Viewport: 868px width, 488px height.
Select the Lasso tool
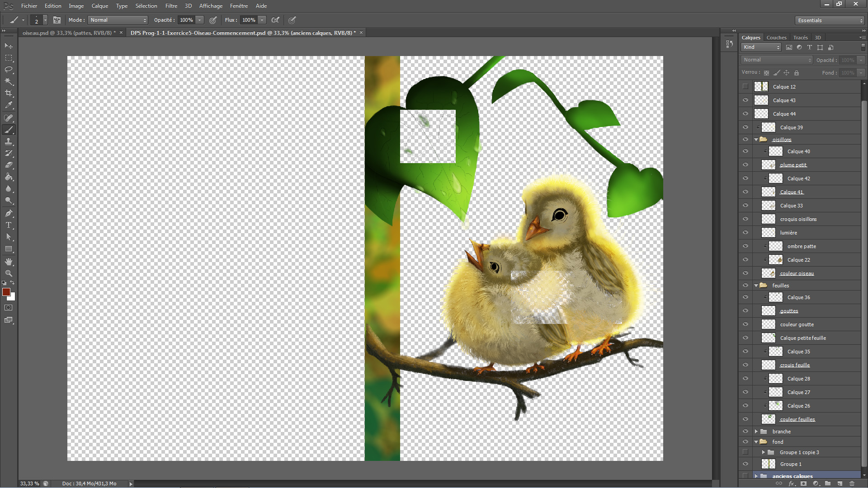point(9,70)
